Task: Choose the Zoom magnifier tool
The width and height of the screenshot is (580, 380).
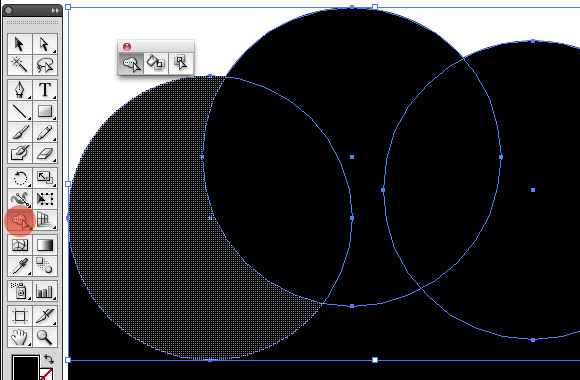Action: [x=45, y=337]
